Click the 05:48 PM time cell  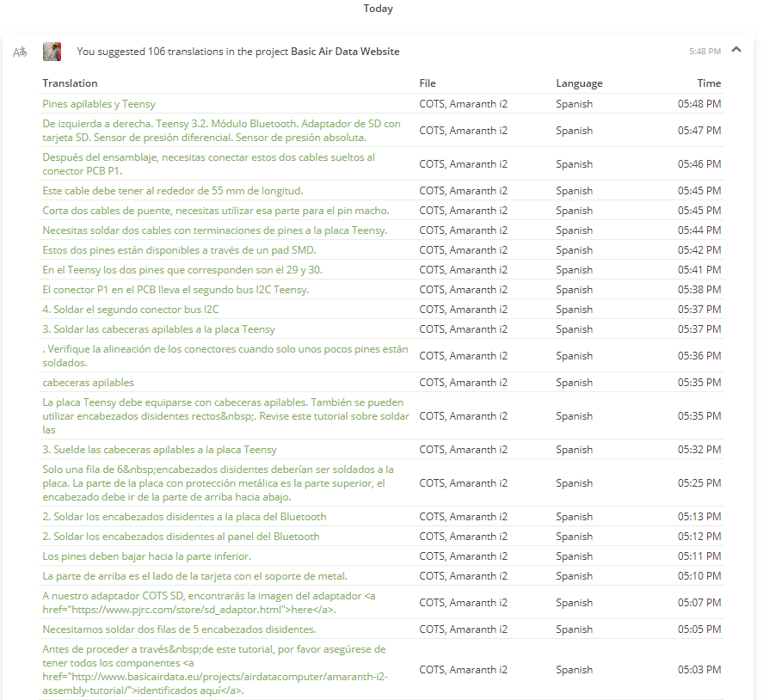699,104
